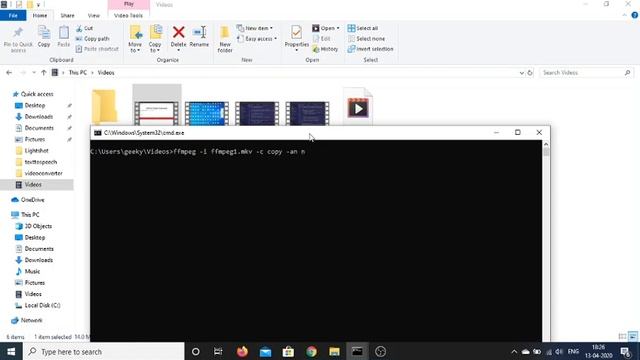
Task: Switch to the Share ribbon tab
Action: point(67,16)
